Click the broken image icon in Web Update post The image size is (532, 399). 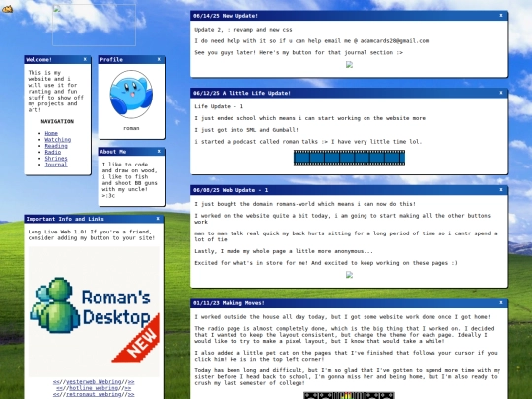pos(349,275)
